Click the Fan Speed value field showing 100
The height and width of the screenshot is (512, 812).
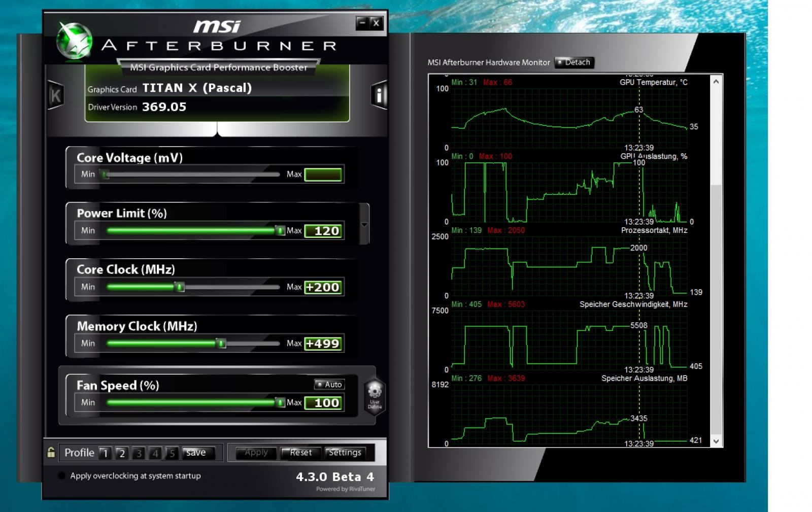pos(323,403)
